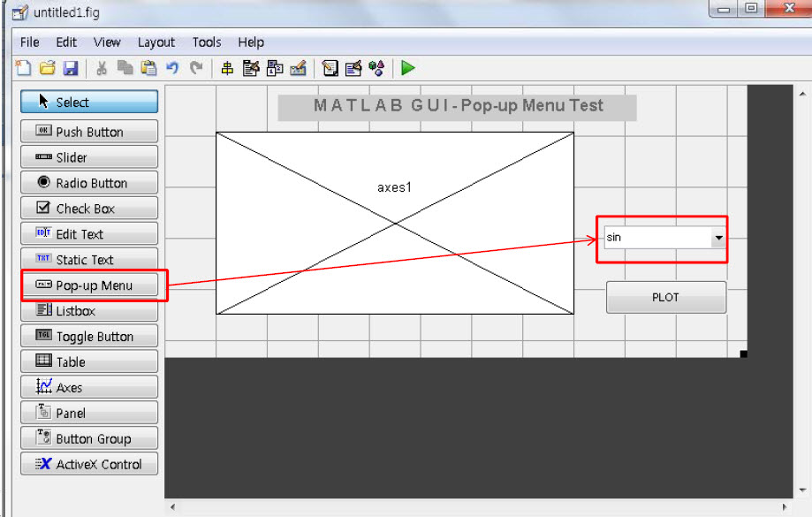Undo the last action with the Undo icon

click(x=173, y=68)
